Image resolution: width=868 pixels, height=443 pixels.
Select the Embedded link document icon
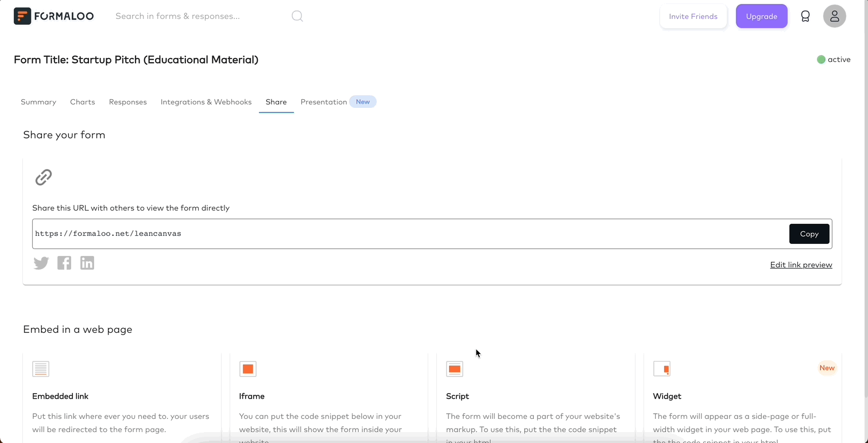tap(41, 369)
